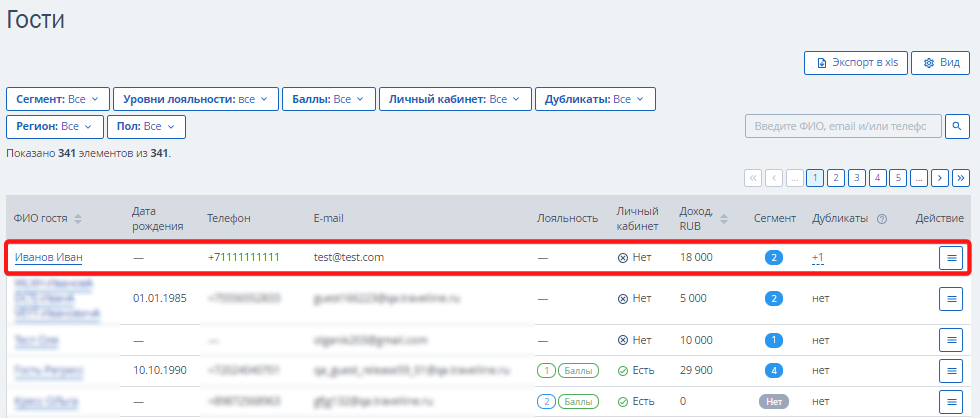Open the Регион filter dropdown
The width and height of the screenshot is (980, 418).
pos(55,126)
